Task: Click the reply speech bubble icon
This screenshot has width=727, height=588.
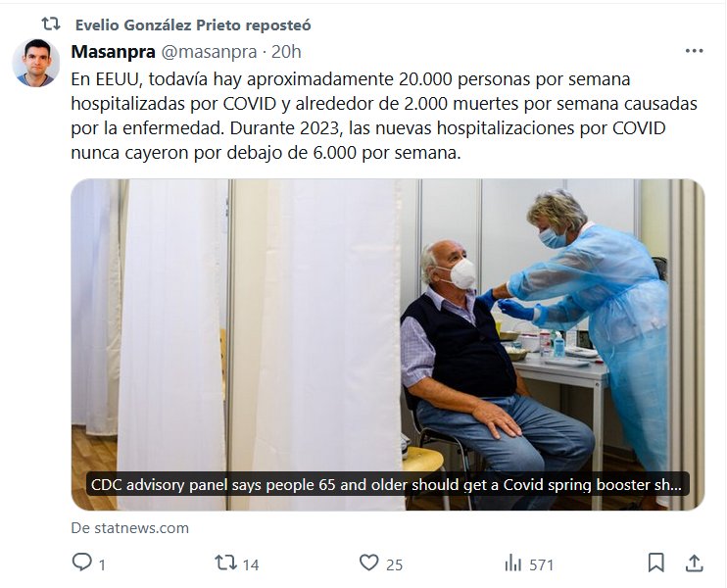Action: click(82, 563)
